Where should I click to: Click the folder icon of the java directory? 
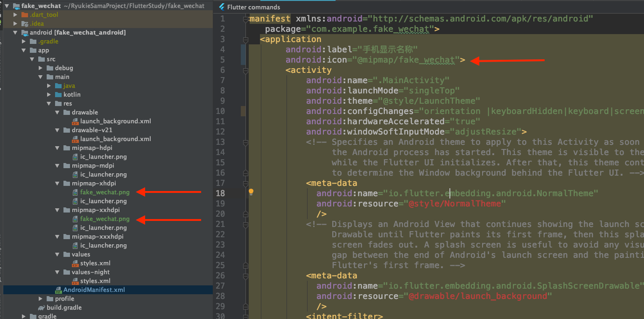58,86
